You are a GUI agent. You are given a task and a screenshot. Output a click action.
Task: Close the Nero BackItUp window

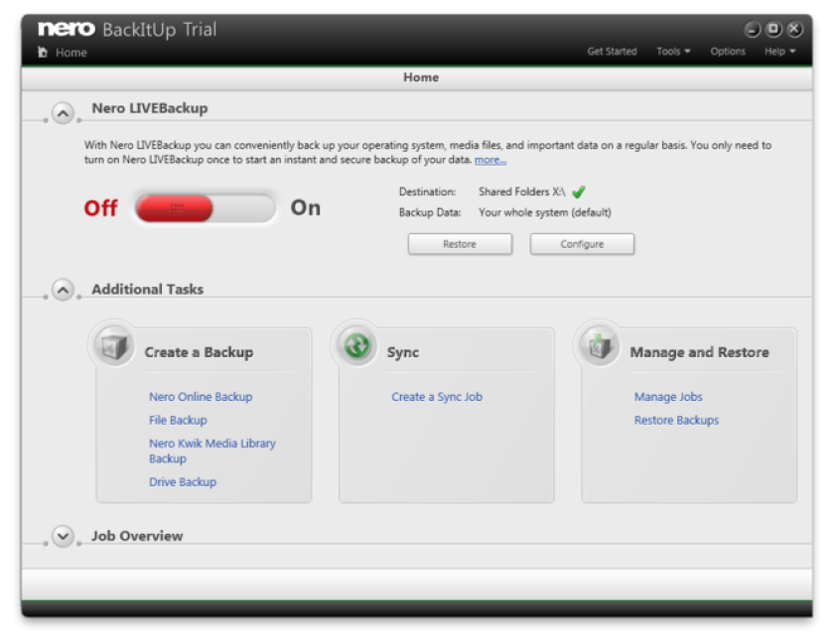[x=794, y=29]
